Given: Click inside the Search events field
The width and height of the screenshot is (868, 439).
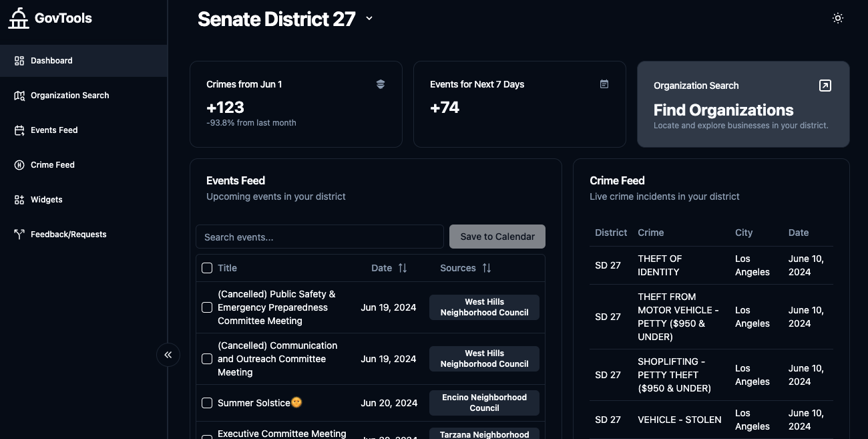Looking at the screenshot, I should [319, 237].
